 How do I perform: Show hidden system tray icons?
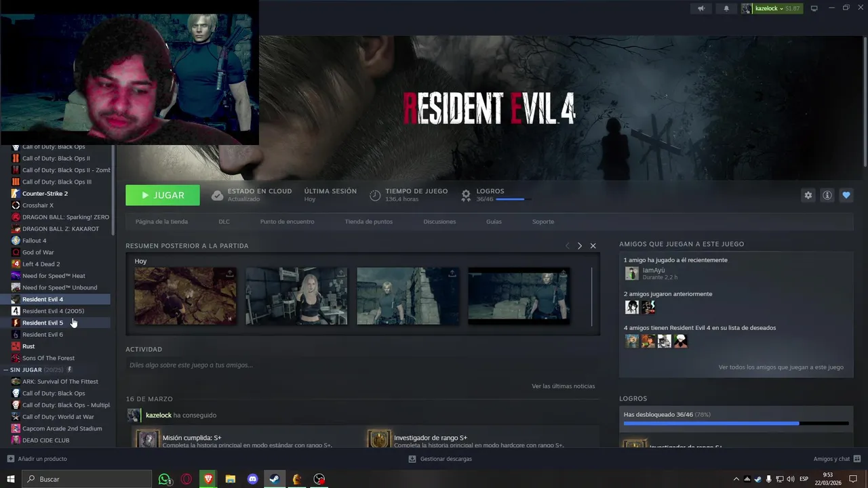(x=736, y=479)
